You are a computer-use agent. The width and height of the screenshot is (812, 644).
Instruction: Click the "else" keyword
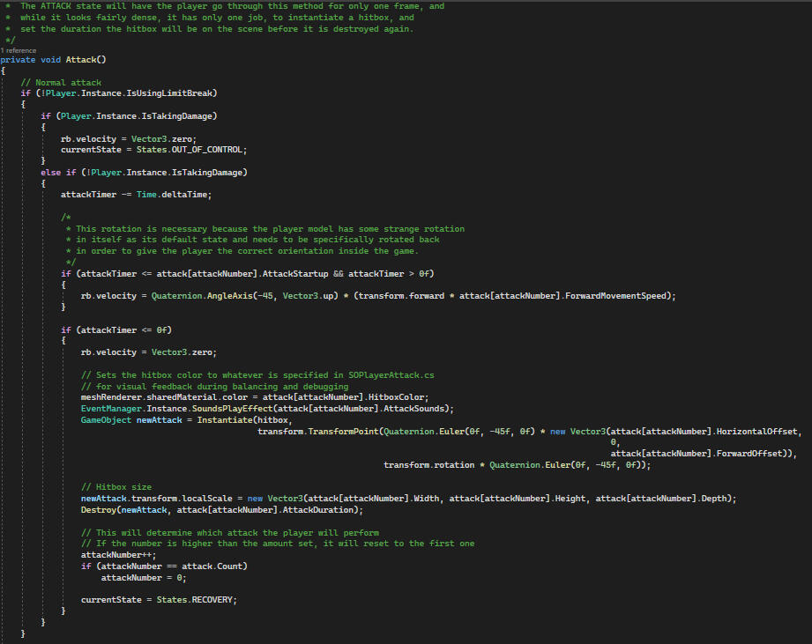(50, 173)
